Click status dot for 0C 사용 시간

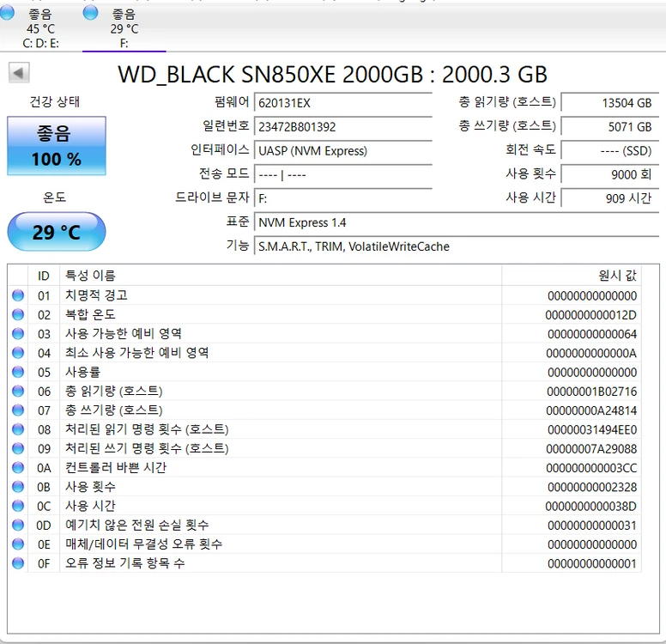coord(18,506)
